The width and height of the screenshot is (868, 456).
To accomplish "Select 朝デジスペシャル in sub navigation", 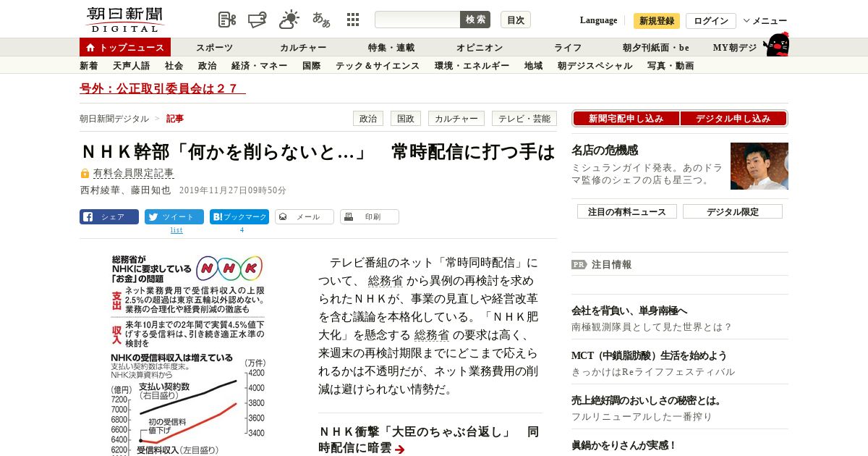I will click(595, 66).
